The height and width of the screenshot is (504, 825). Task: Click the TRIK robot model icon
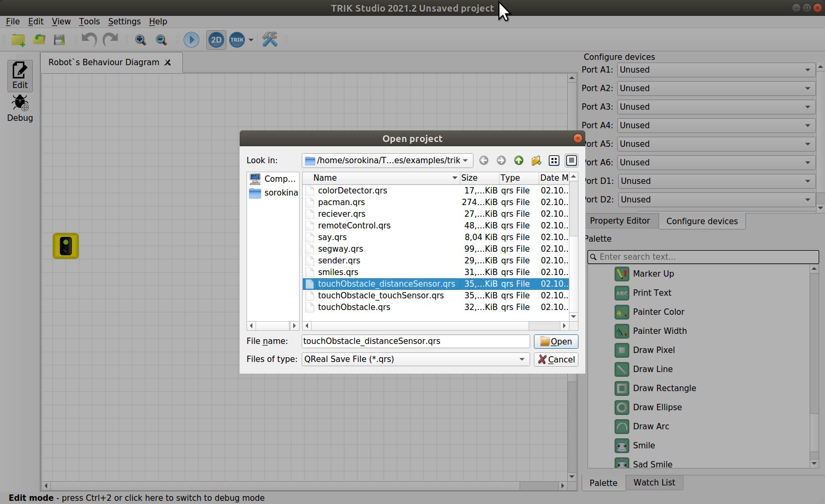click(x=237, y=40)
